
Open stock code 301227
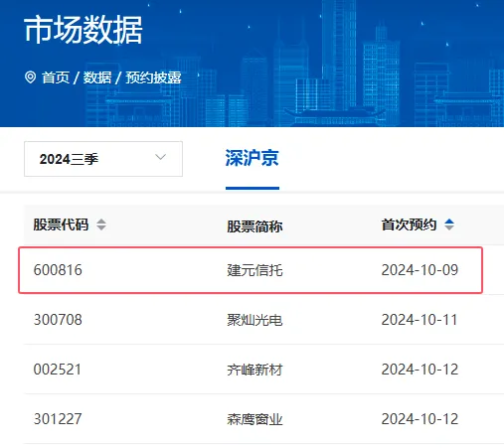click(x=58, y=419)
